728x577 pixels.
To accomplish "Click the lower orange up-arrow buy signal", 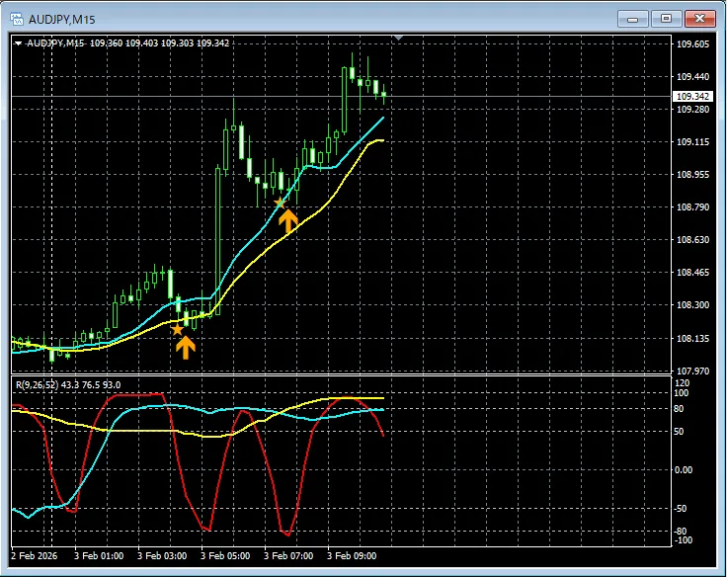I will coord(186,346).
